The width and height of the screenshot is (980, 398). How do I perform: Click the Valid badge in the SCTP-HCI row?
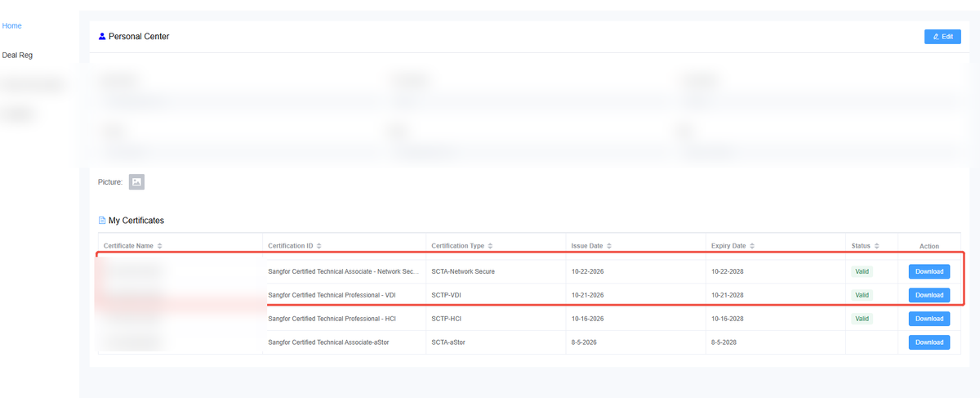862,319
